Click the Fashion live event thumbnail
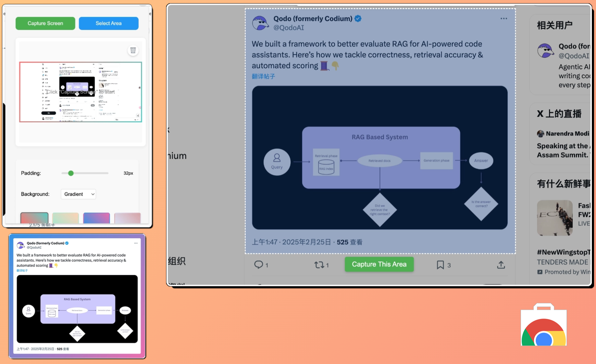The height and width of the screenshot is (364, 596). pos(555,218)
